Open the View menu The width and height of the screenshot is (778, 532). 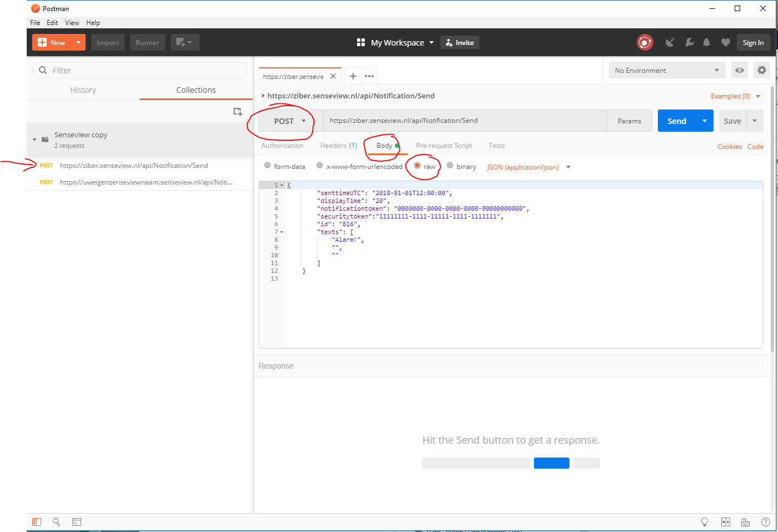click(x=72, y=23)
